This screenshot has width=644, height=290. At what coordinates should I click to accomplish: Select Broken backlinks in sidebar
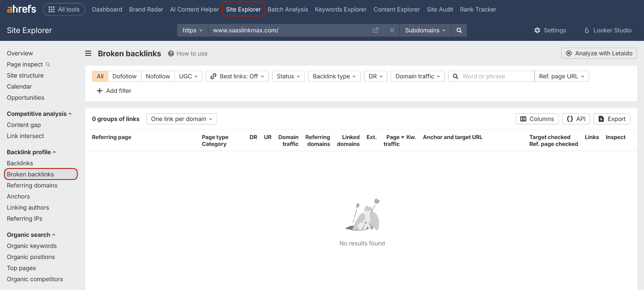(x=41, y=174)
